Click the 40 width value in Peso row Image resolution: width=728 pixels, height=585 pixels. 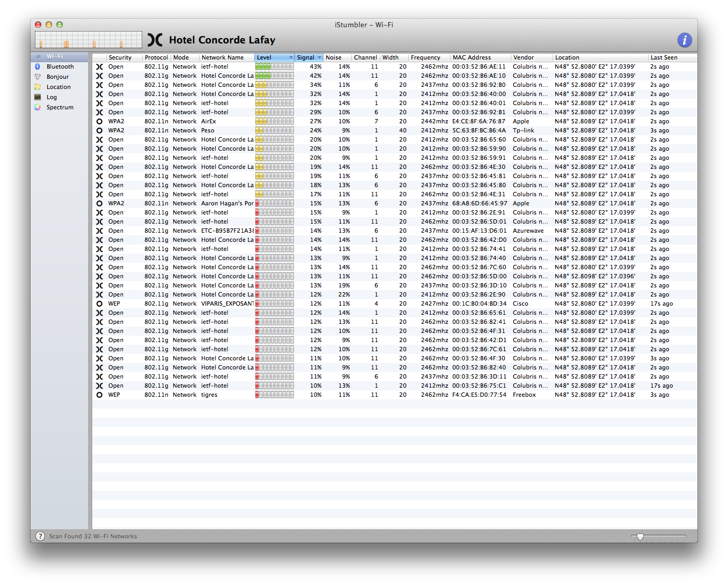point(402,130)
